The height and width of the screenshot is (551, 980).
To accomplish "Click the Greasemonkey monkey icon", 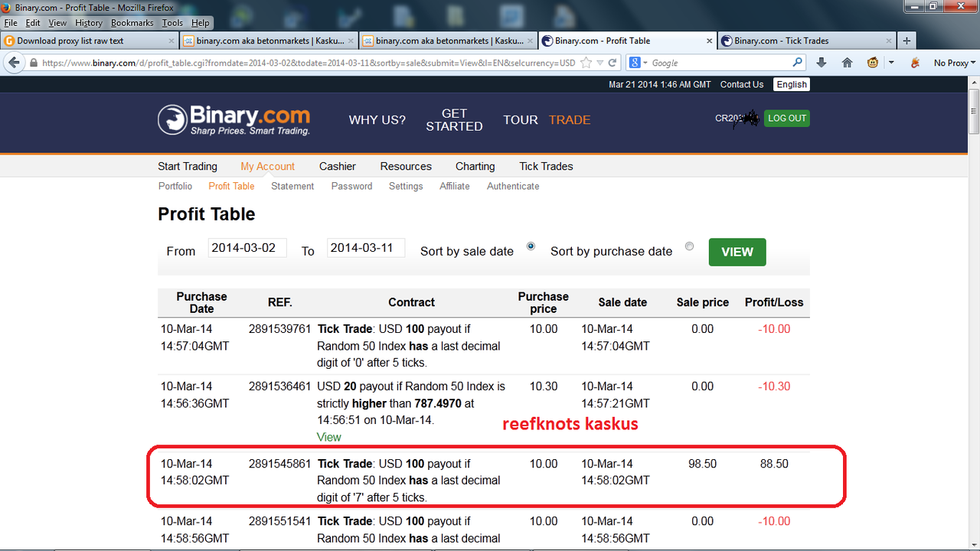I will 873,63.
